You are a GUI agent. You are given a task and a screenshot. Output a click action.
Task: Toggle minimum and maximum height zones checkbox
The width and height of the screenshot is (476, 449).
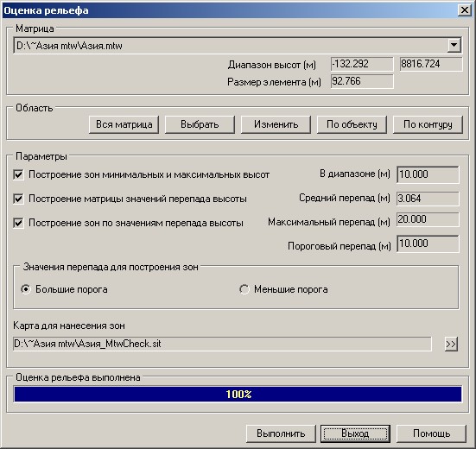18,174
